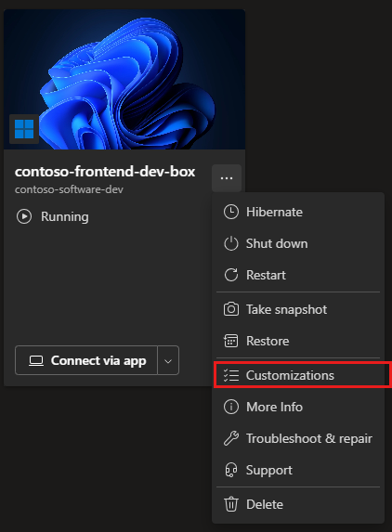The height and width of the screenshot is (532, 392).
Task: Open Customizations from the menu
Action: click(x=298, y=375)
